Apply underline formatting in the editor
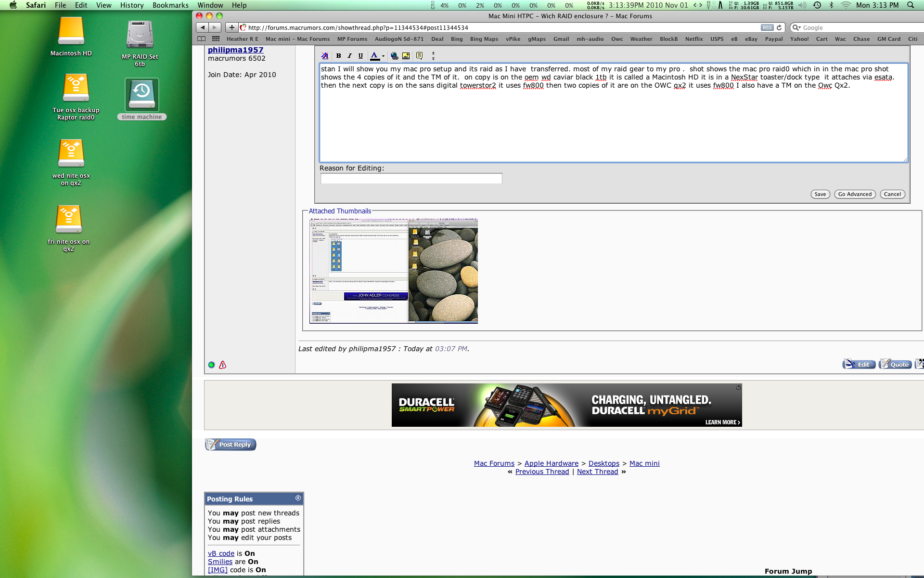This screenshot has height=578, width=924. pyautogui.click(x=360, y=55)
